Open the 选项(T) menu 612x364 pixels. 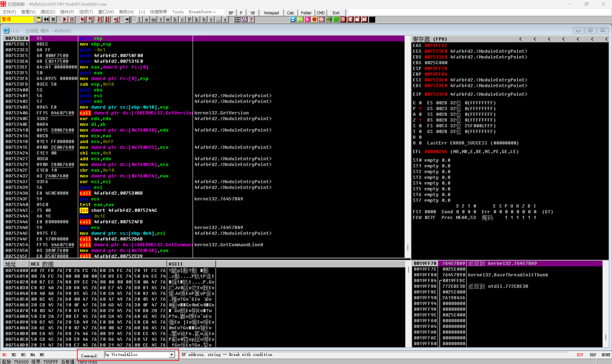[x=86, y=12]
